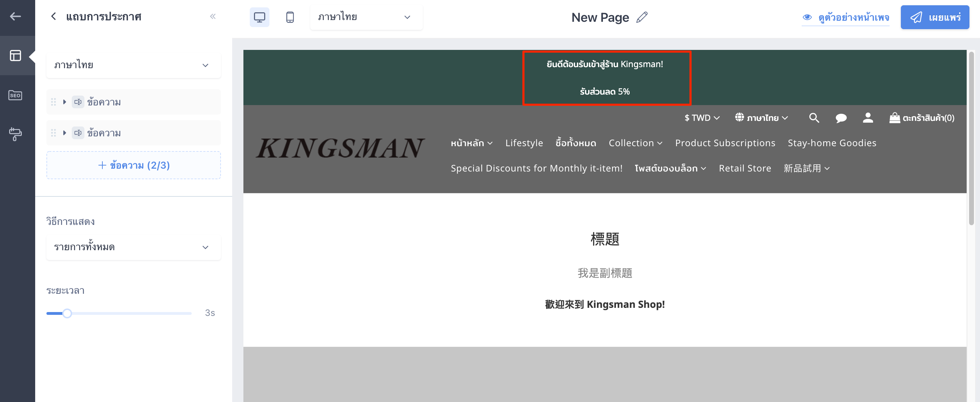Click text block icon of second ข้อความ
This screenshot has width=980, height=402.
(x=78, y=132)
